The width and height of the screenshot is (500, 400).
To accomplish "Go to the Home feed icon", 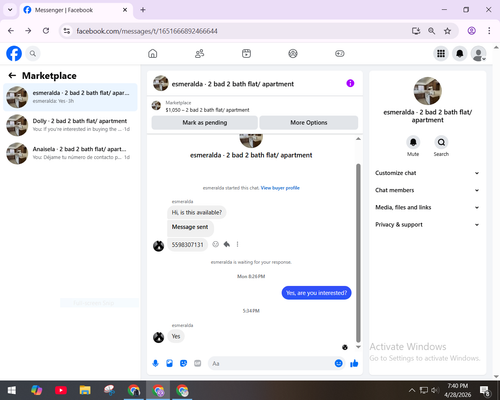I will click(x=153, y=53).
